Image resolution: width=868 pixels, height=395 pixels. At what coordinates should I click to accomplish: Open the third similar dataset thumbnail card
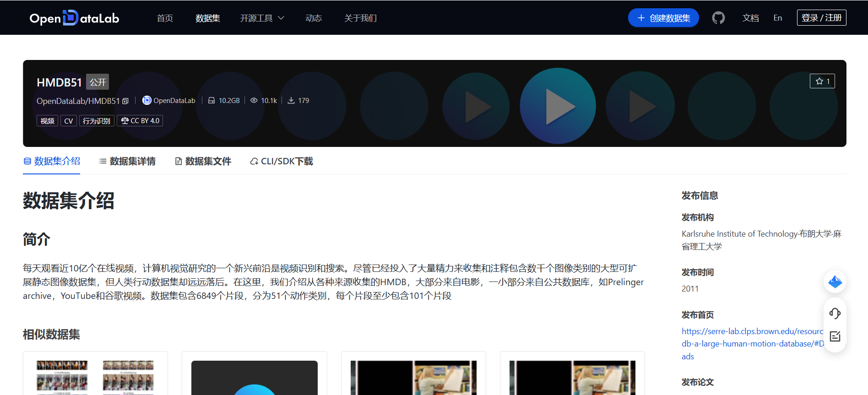click(x=413, y=373)
